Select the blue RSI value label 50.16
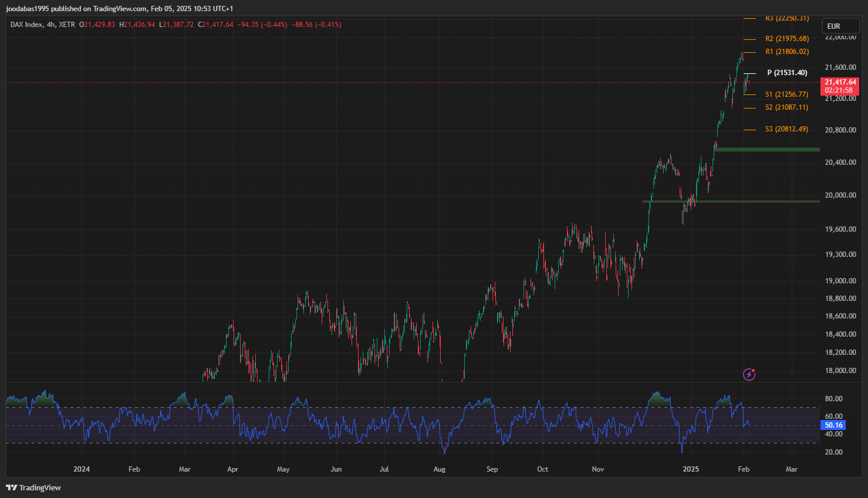 [x=833, y=425]
